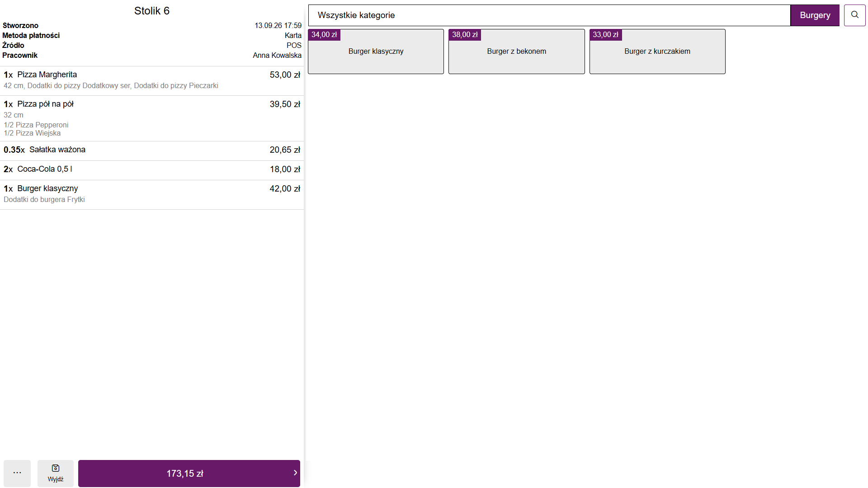Click the 39,50 zł price
Image resolution: width=868 pixels, height=488 pixels.
(x=285, y=104)
